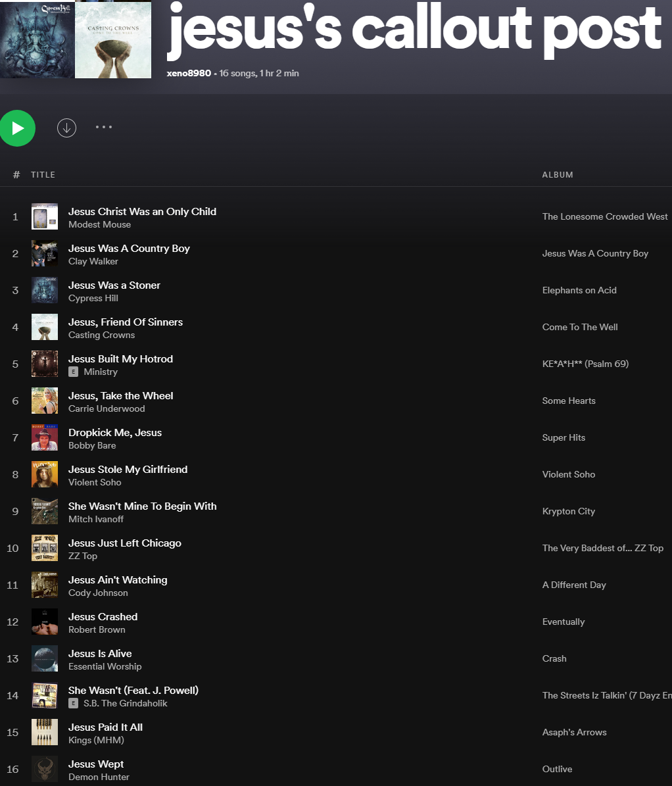Click the Modest Mouse album art thumbnail

pos(45,216)
